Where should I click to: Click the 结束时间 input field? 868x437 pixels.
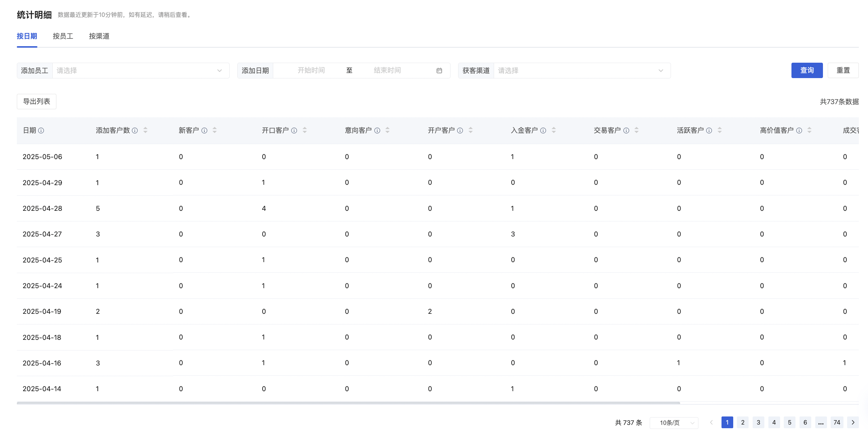click(x=387, y=70)
